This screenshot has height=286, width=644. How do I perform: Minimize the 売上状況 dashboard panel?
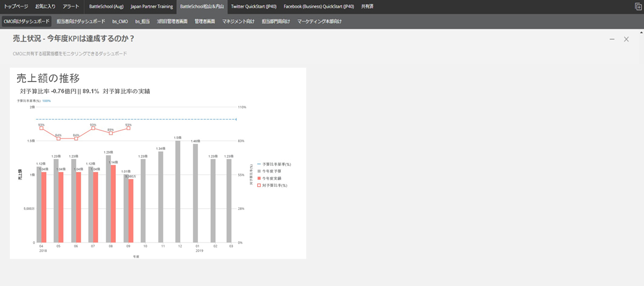[612, 39]
